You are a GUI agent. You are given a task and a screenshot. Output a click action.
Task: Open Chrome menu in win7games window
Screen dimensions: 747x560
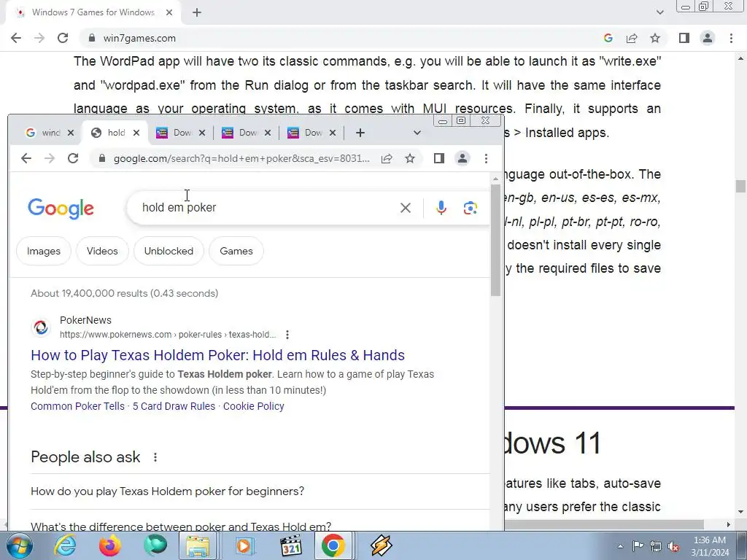731,38
